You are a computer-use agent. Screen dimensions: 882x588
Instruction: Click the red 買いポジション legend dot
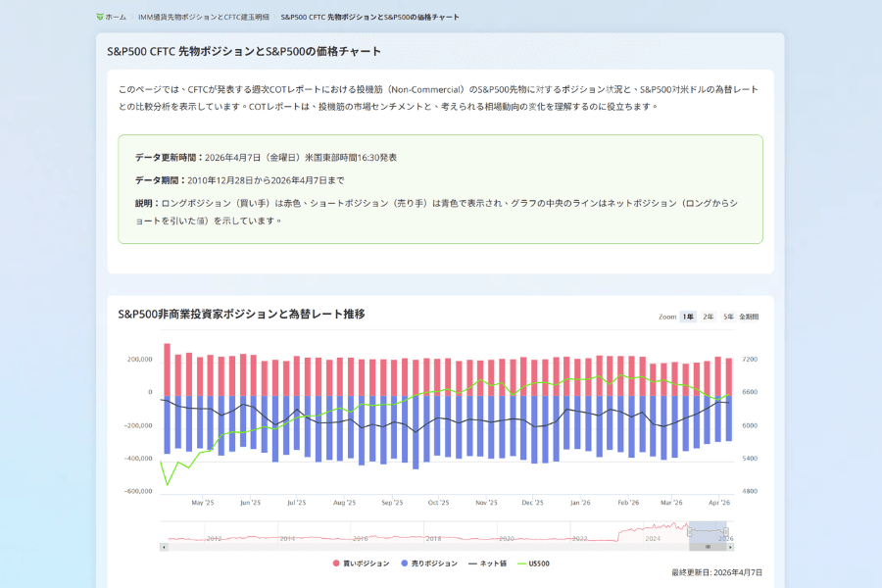(337, 563)
